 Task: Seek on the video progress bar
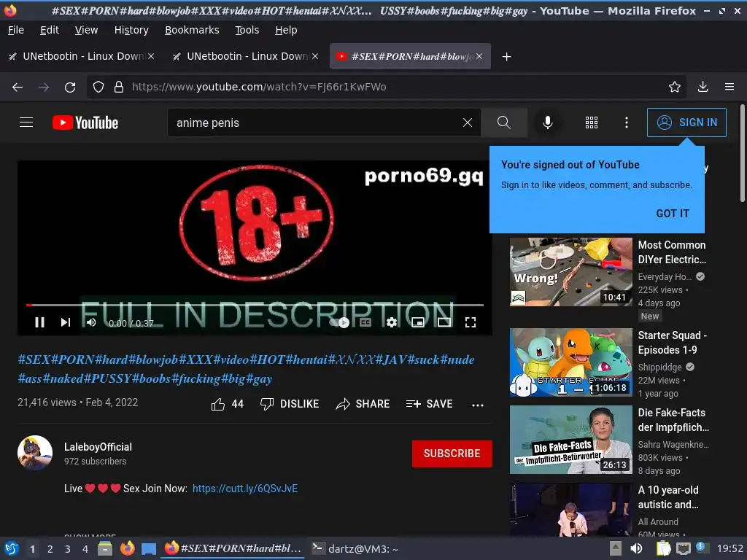pos(255,305)
